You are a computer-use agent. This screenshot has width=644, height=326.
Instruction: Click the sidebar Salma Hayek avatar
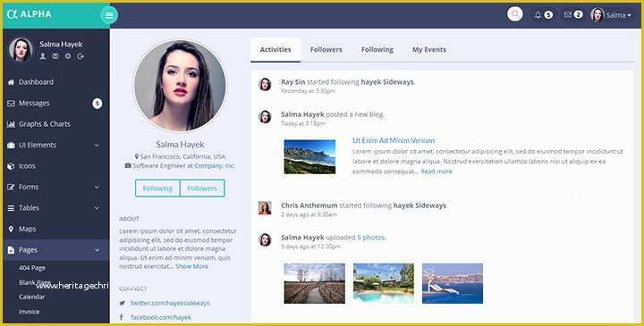(x=21, y=50)
